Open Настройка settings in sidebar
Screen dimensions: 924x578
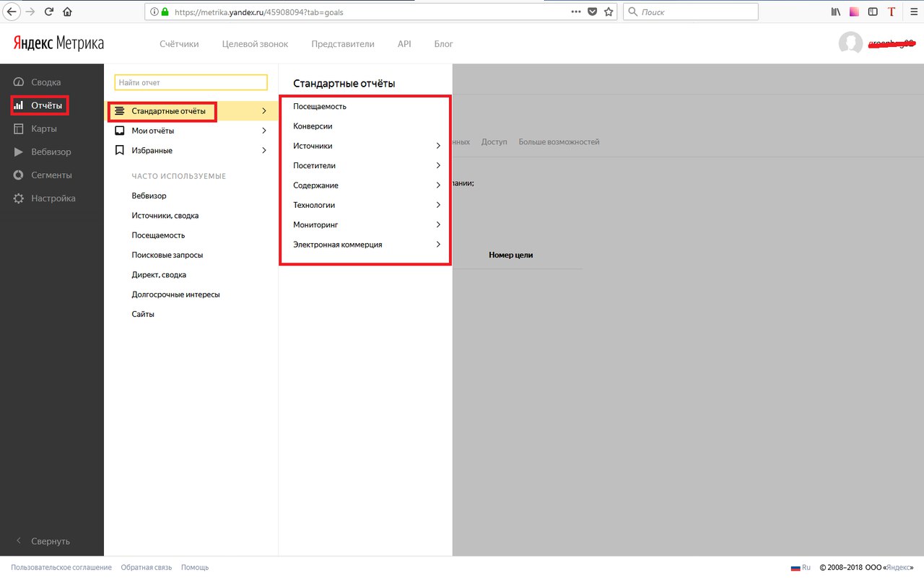(44, 198)
